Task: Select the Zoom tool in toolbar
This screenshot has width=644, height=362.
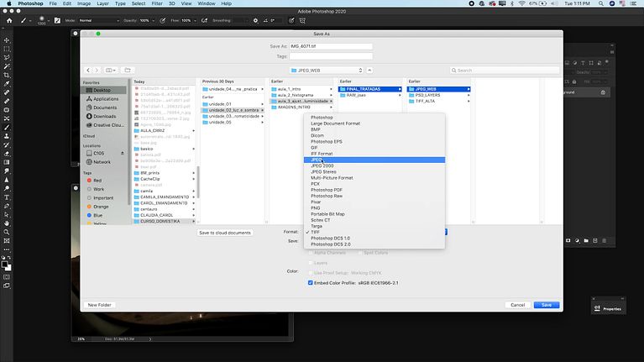Action: point(7,231)
